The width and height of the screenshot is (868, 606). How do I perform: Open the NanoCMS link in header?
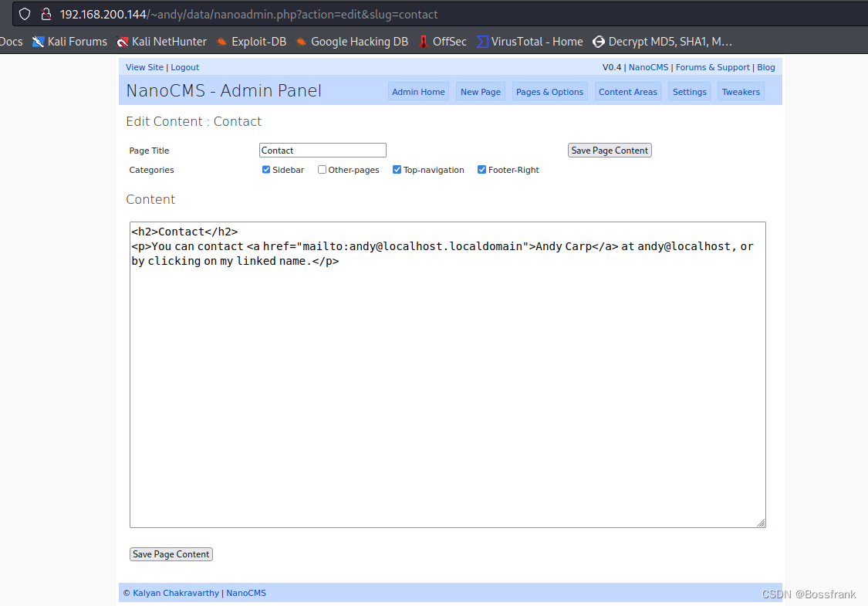[648, 67]
